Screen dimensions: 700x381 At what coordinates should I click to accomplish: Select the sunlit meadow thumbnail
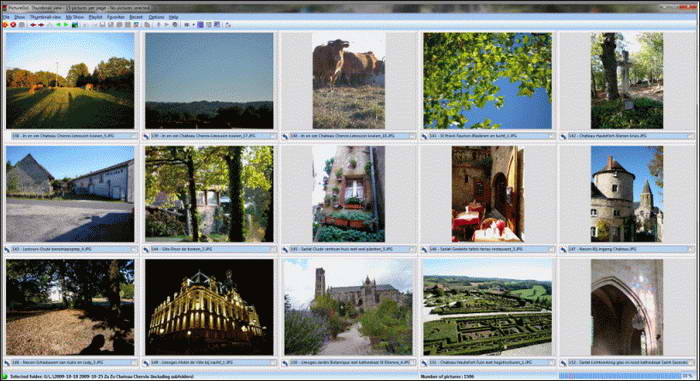[70, 81]
